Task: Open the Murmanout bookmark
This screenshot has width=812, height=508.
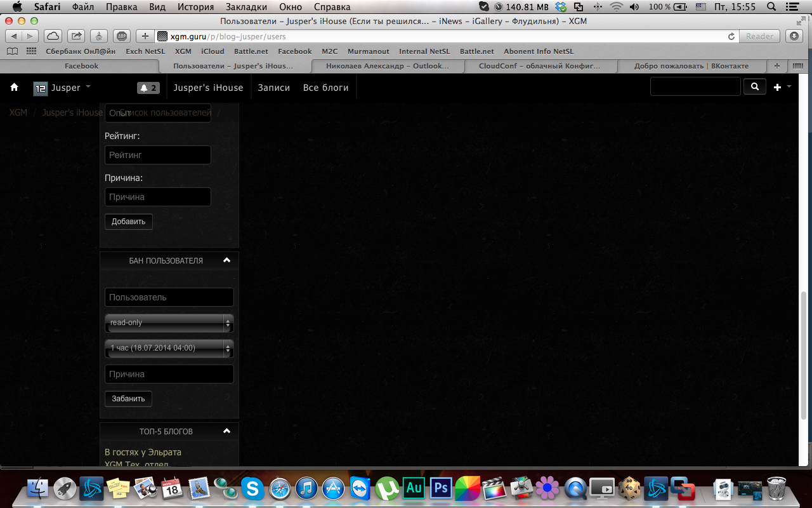Action: 369,51
